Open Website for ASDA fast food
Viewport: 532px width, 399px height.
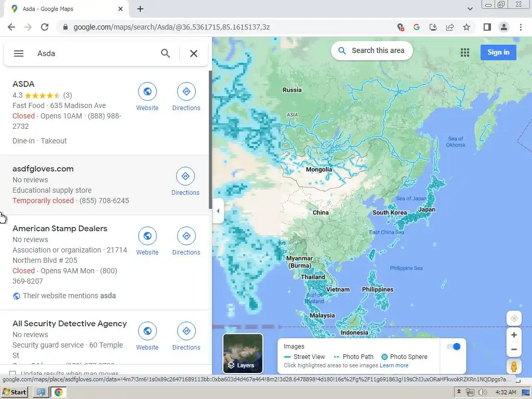pyautogui.click(x=147, y=97)
